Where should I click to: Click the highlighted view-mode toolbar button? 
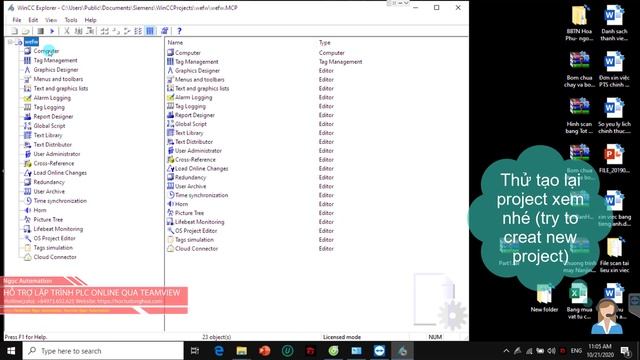click(150, 31)
